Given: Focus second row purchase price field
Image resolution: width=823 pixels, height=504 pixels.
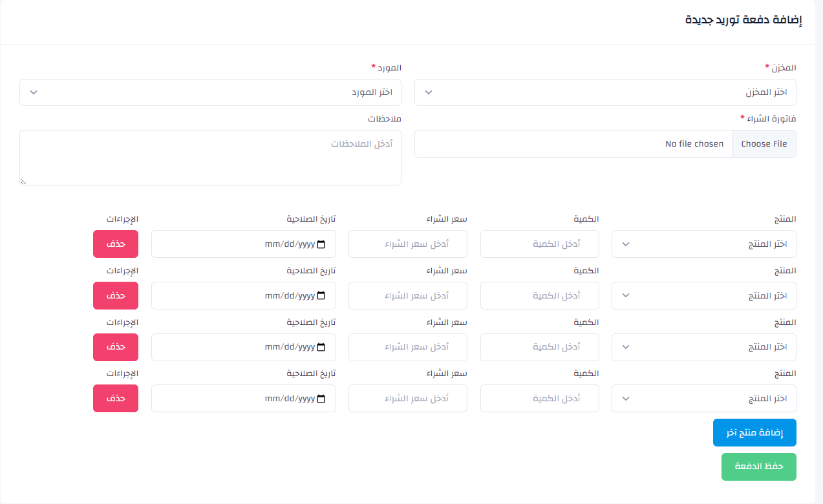Looking at the screenshot, I should pyautogui.click(x=408, y=295).
